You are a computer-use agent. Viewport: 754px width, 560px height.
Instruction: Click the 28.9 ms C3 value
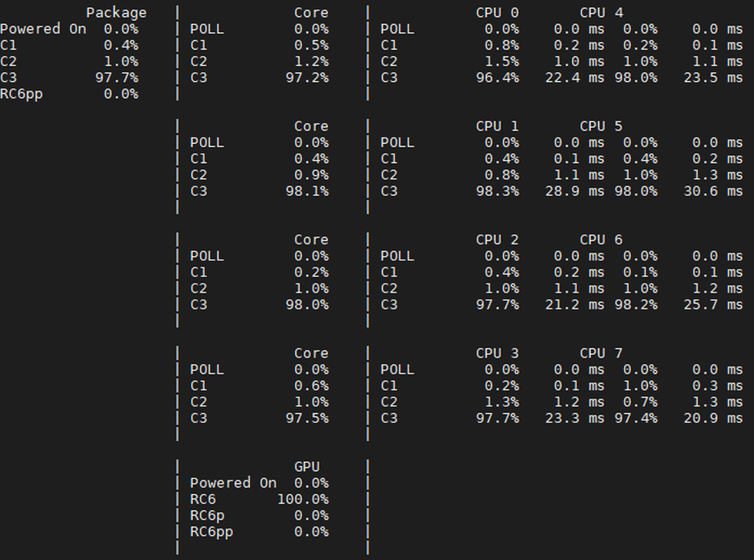(579, 191)
